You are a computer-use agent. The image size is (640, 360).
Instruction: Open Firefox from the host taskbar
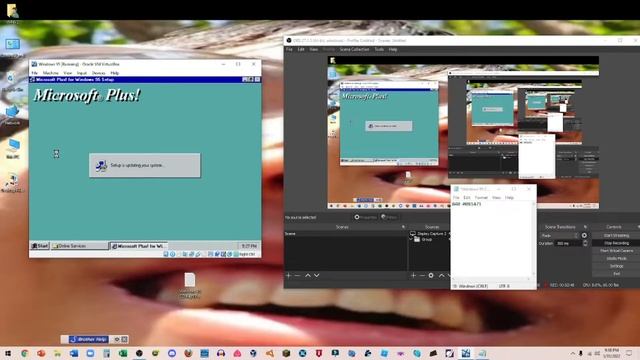pos(188,353)
